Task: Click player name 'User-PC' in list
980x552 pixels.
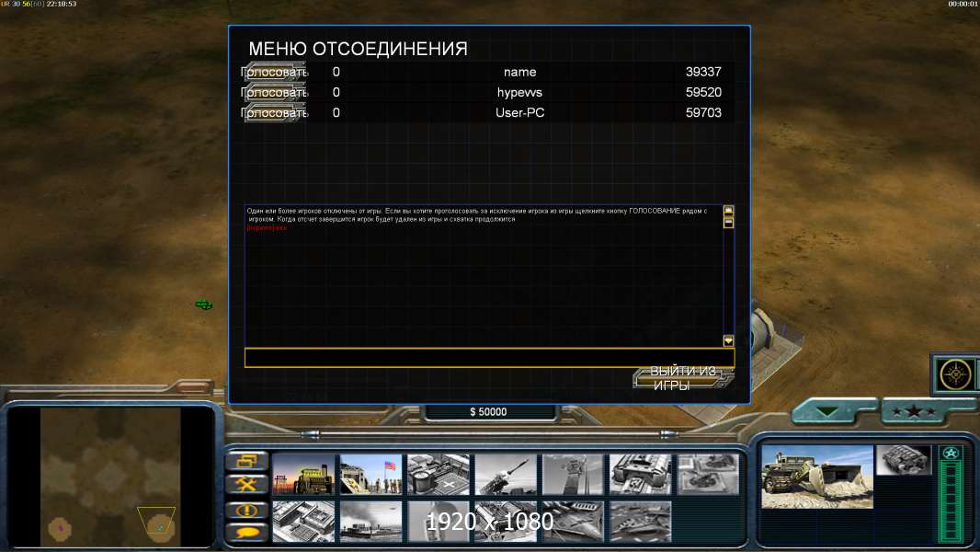Action: (520, 113)
